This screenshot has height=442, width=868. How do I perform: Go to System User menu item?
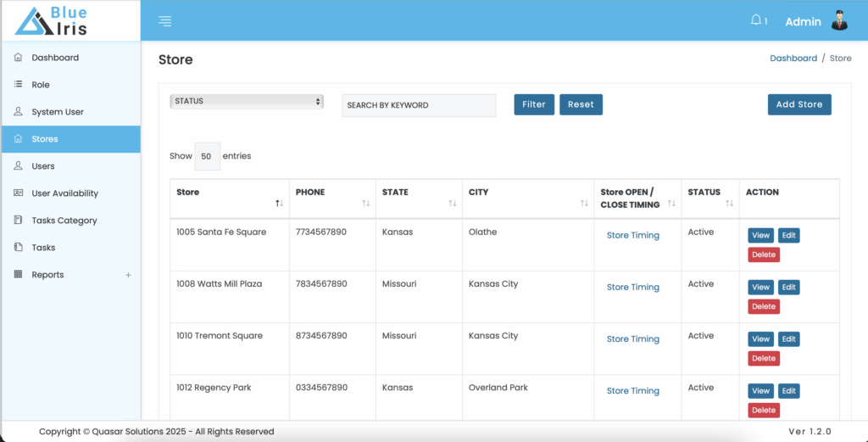point(58,112)
